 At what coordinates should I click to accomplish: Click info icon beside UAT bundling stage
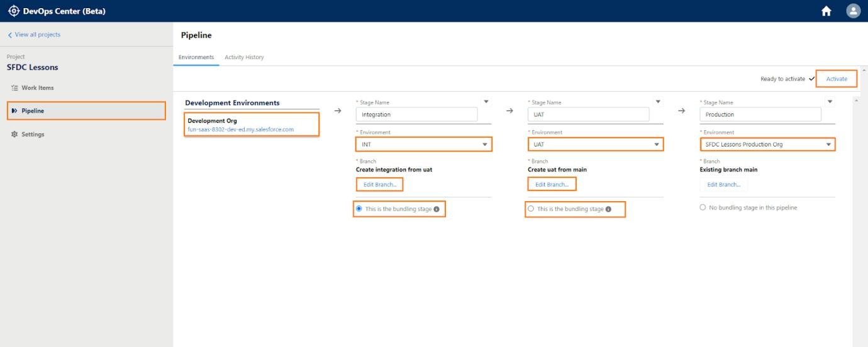[608, 209]
